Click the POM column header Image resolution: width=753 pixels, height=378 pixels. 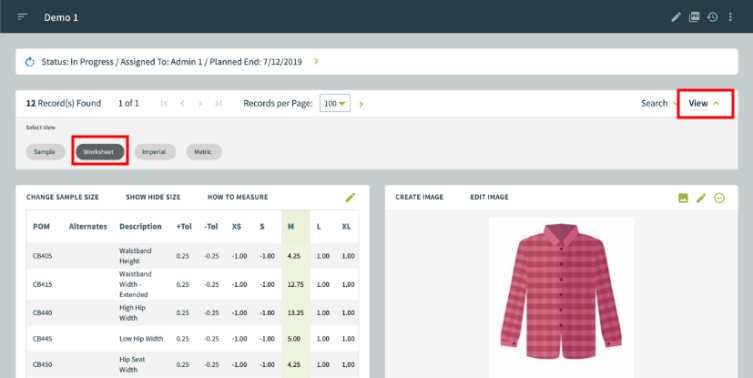41,226
